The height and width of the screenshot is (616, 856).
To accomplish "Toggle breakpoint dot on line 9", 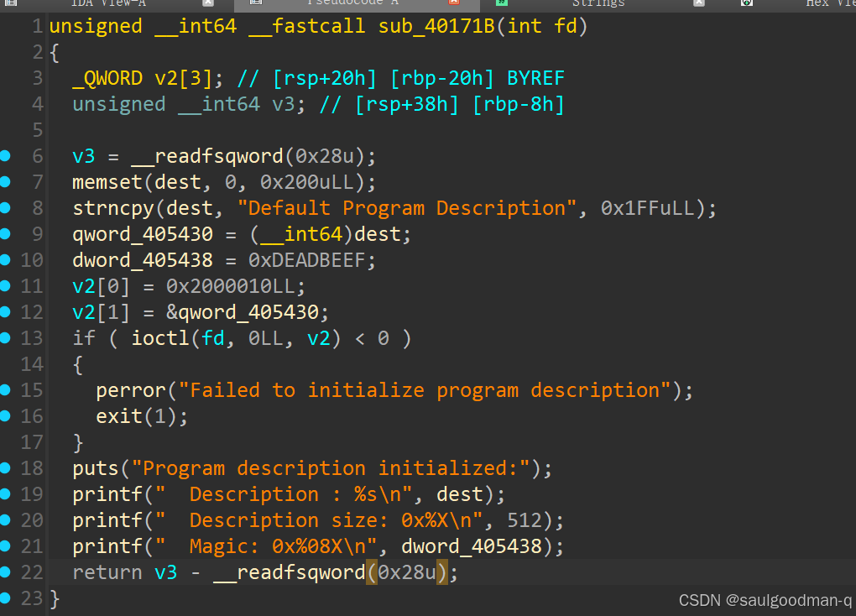I will pos(5,234).
